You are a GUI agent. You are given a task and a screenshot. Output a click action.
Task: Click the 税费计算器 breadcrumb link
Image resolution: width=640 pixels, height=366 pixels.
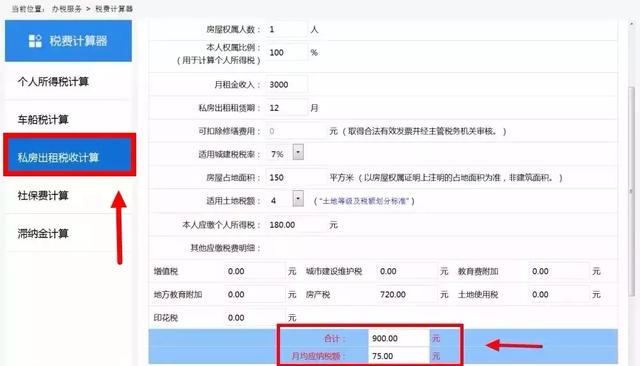tap(114, 9)
